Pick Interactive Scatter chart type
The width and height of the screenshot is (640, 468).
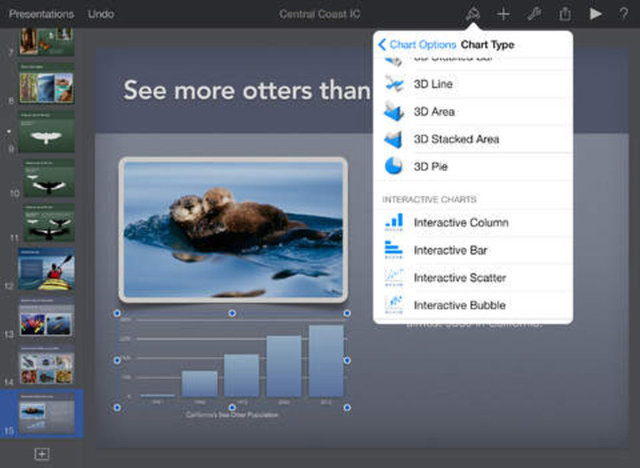(x=459, y=277)
